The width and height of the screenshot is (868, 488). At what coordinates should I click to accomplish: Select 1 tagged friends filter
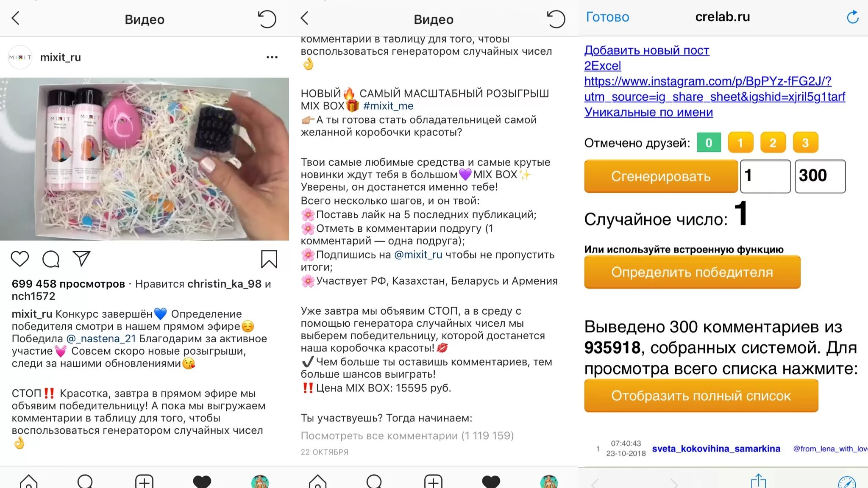(x=740, y=143)
